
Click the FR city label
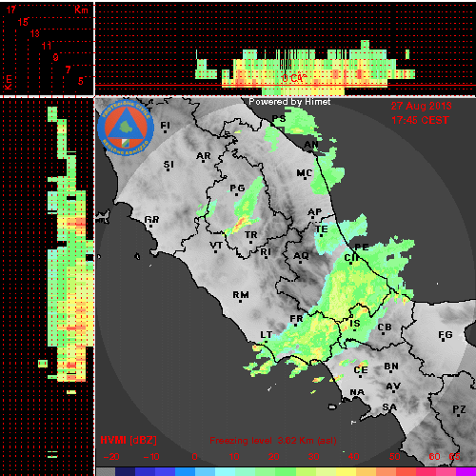[x=296, y=319]
